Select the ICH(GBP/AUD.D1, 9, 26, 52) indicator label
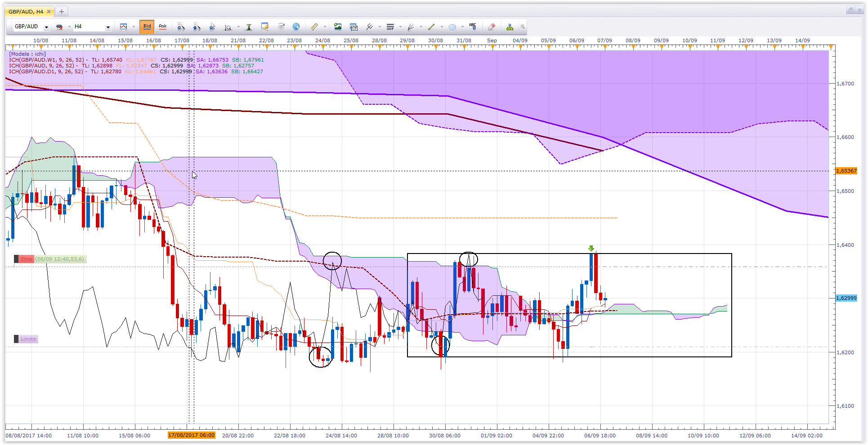868x445 pixels. (46, 71)
